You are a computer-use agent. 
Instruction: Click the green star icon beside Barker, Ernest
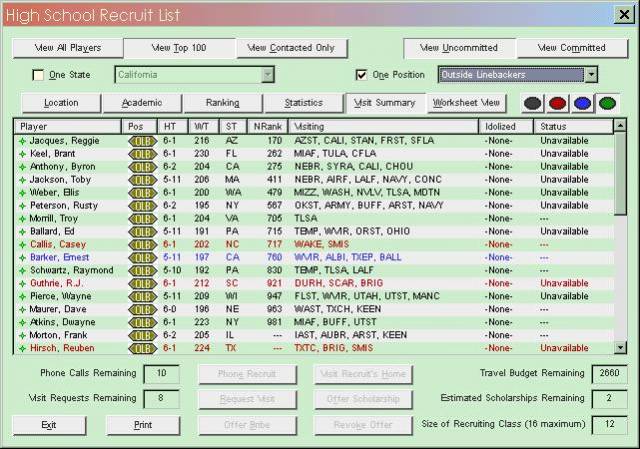point(22,258)
